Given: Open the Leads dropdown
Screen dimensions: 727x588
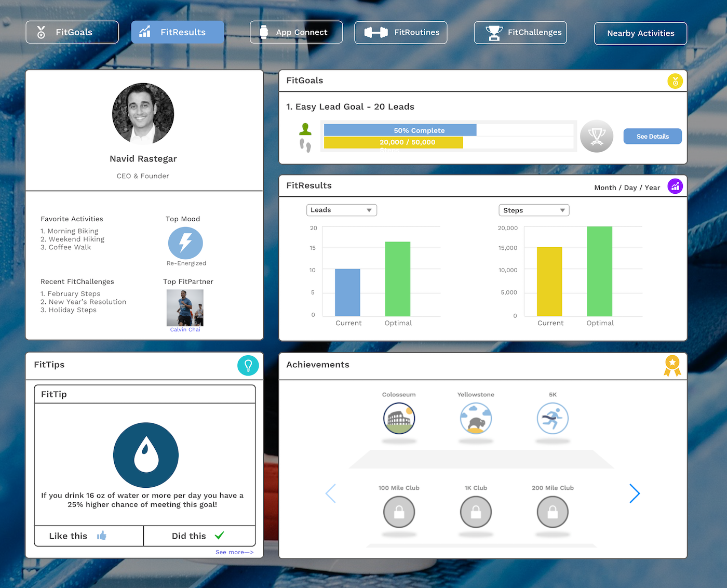Looking at the screenshot, I should pos(342,210).
